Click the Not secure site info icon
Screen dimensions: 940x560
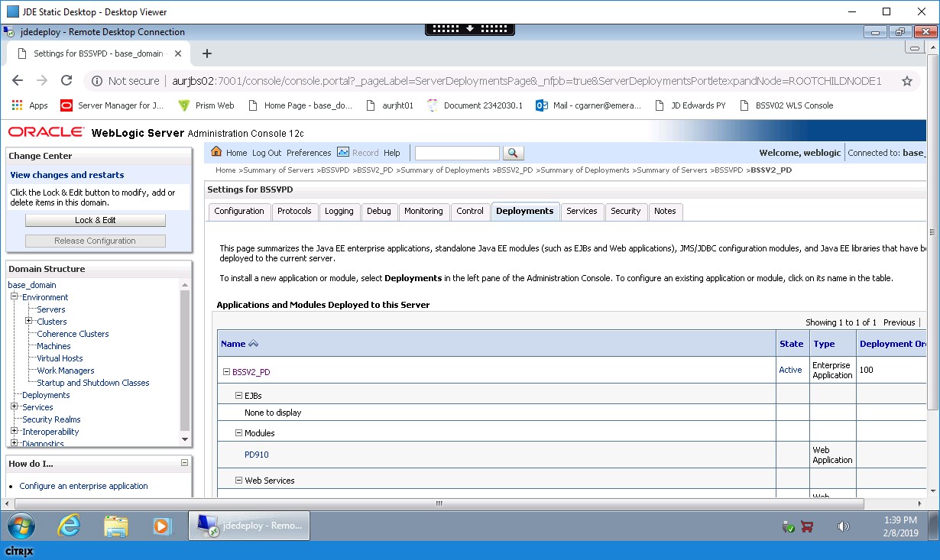97,81
